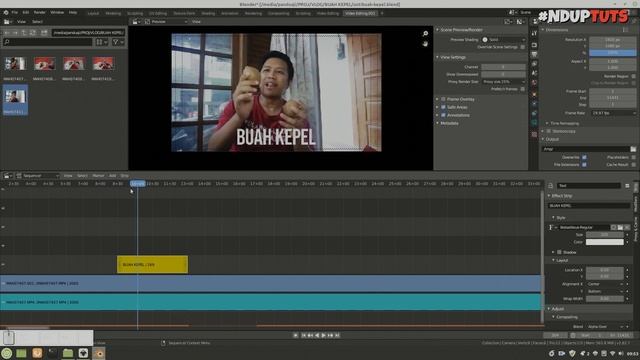Enable the Shadow checkbox
640x360 pixels.
(x=560, y=252)
